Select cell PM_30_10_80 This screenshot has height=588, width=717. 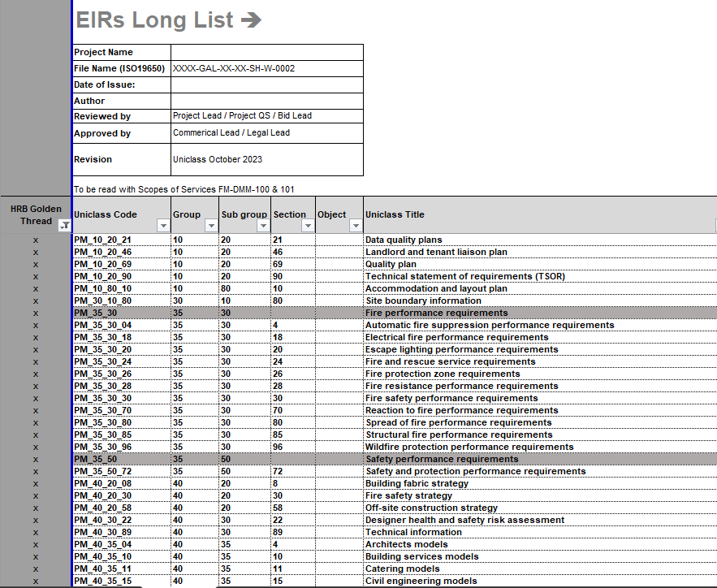[122, 300]
